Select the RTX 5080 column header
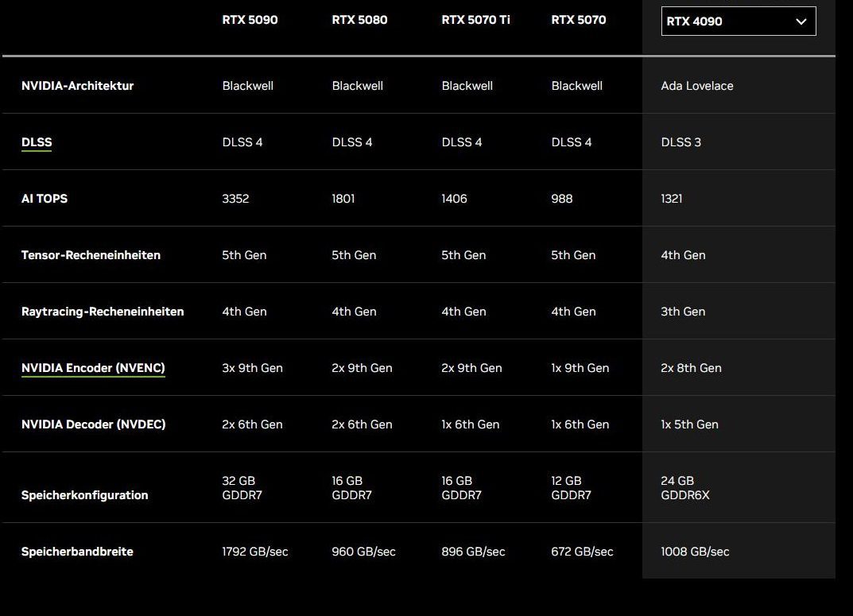This screenshot has height=616, width=853. tap(359, 20)
